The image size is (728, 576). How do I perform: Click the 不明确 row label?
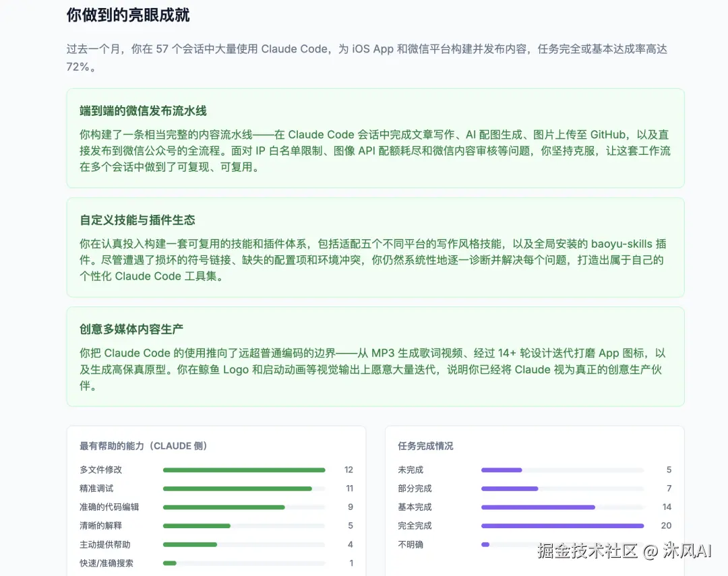click(411, 544)
